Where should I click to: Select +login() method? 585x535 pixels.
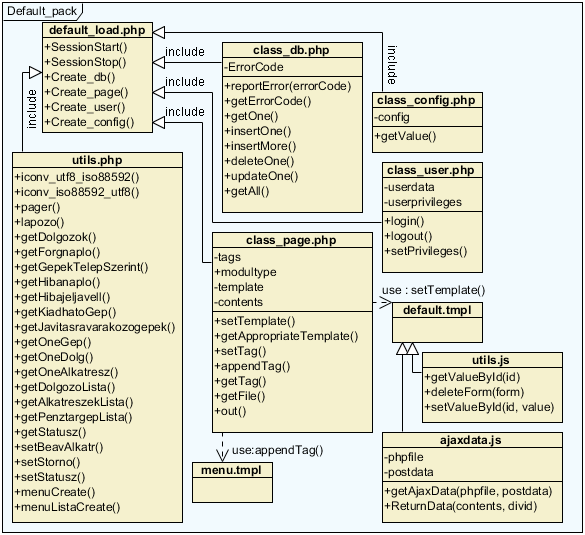pyautogui.click(x=404, y=221)
